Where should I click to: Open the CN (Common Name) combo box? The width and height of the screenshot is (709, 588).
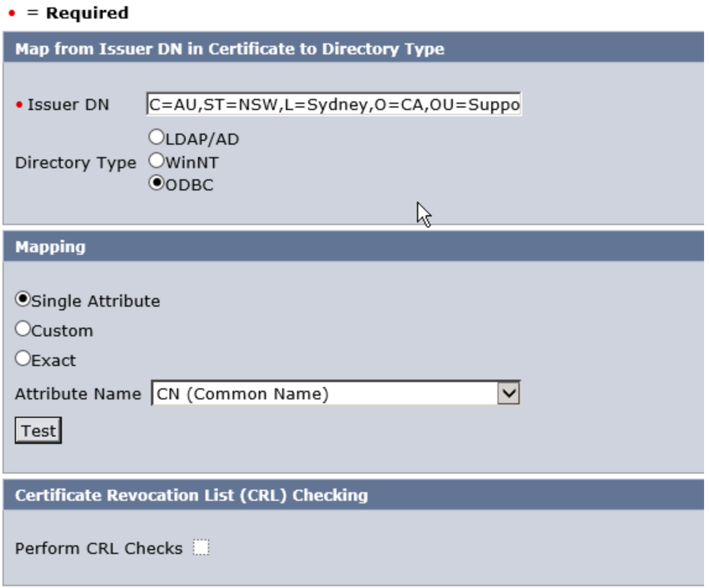coord(326,394)
